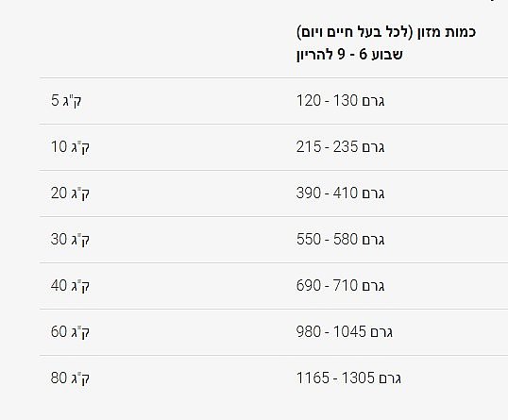
Task: Click the 120 - 130 gram amount
Action: (x=340, y=101)
